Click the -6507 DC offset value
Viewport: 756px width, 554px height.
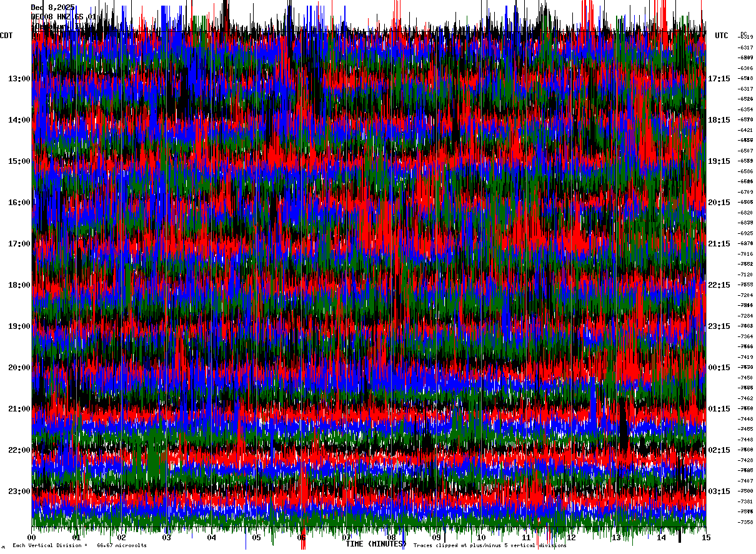745,151
